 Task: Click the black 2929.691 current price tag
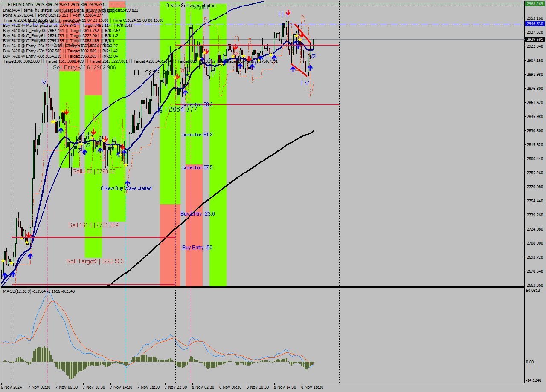point(534,39)
